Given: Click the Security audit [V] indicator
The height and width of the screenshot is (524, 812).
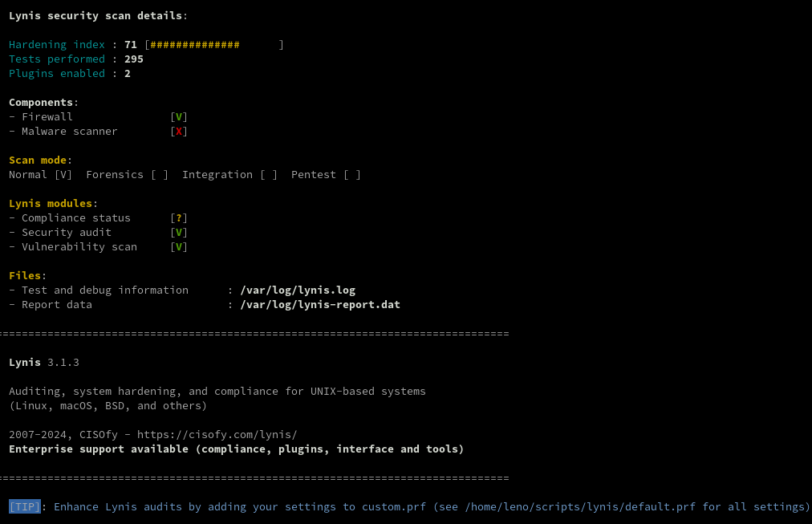Looking at the screenshot, I should [x=179, y=233].
